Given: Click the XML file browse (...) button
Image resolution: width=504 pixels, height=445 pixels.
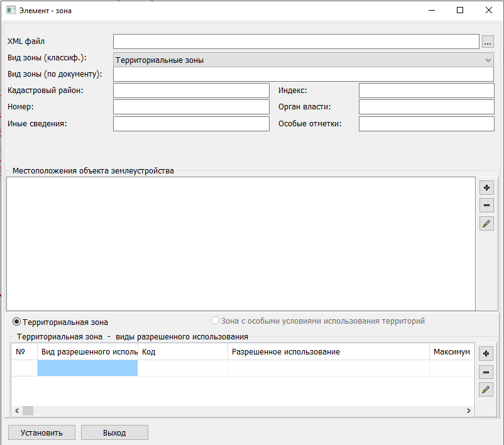Looking at the screenshot, I should [488, 41].
